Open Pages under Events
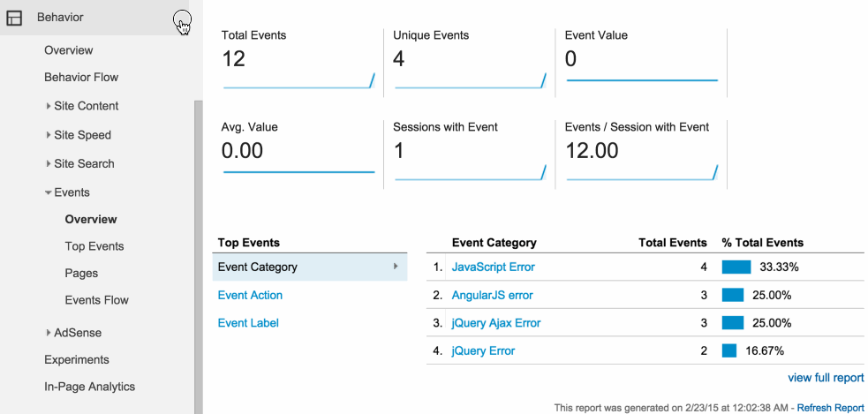 81,274
